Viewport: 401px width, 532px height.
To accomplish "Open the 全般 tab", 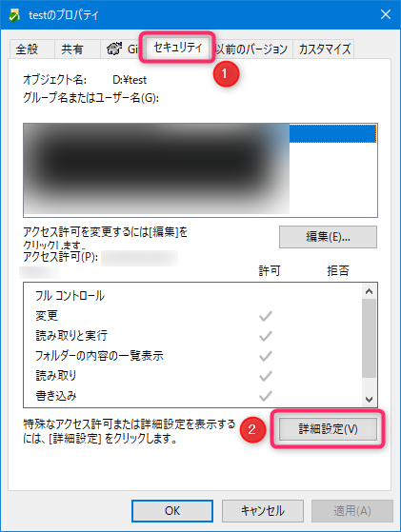I will 27,49.
